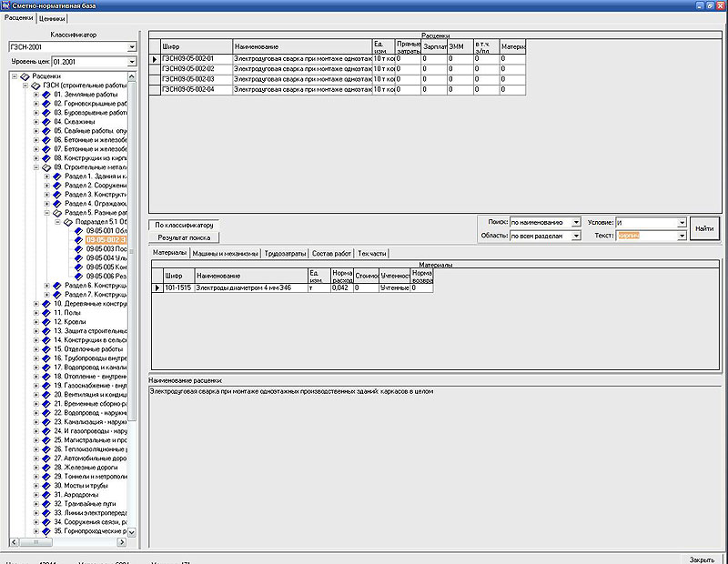Click the book icon for 28. Железные дороги
This screenshot has width=728, height=564.
point(46,467)
